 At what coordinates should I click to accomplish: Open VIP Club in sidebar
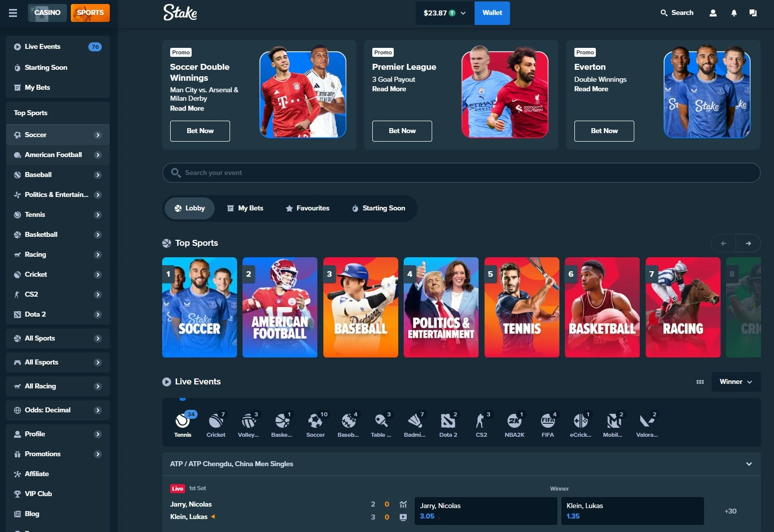(x=58, y=494)
